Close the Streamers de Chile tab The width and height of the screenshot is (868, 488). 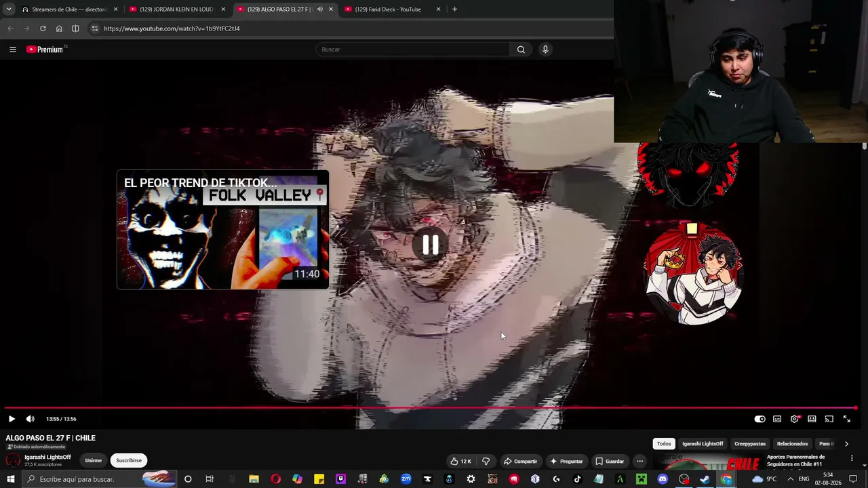click(x=115, y=9)
